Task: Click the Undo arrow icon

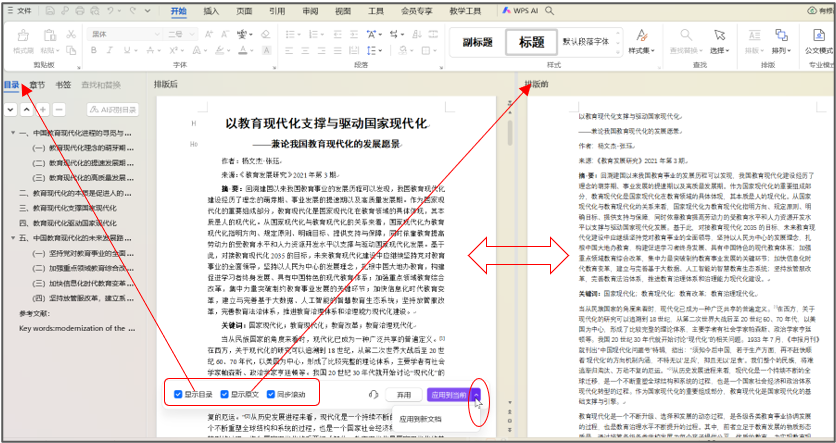Action: pos(110,11)
